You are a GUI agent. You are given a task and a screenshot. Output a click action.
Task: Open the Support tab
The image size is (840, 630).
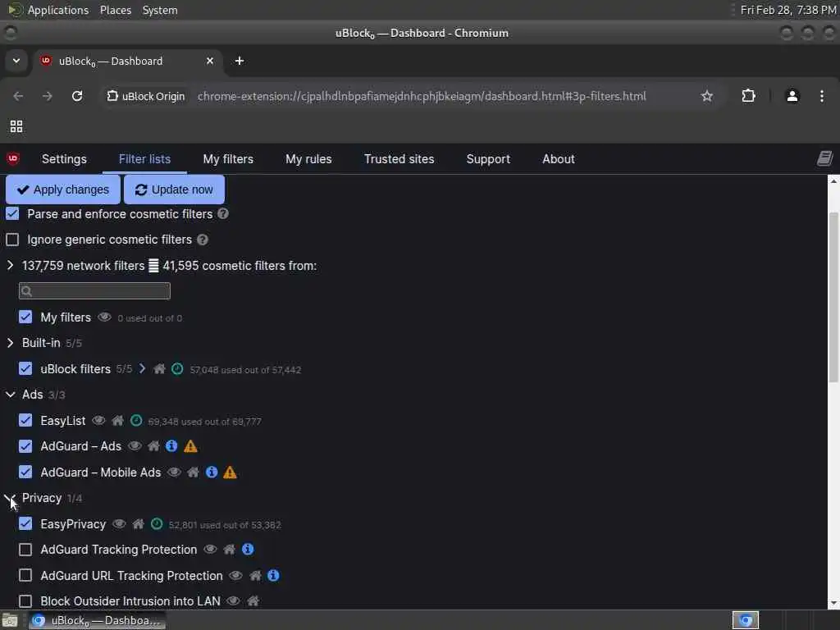click(x=488, y=158)
